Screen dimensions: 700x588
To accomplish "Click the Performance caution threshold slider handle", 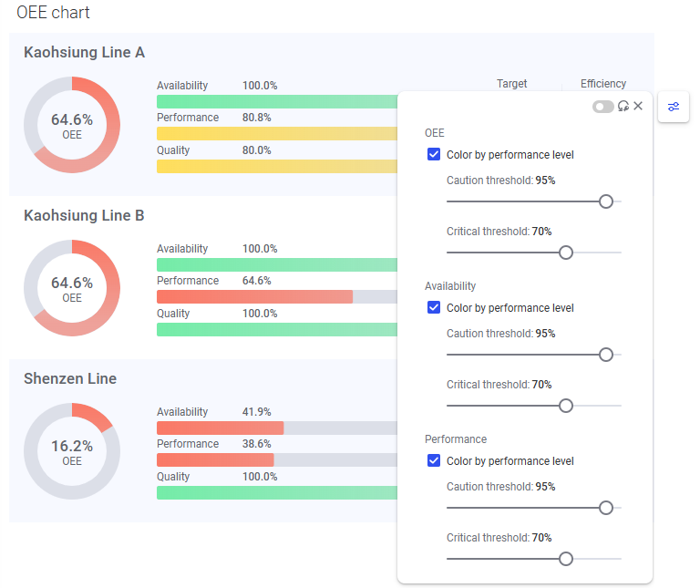I will 606,508.
